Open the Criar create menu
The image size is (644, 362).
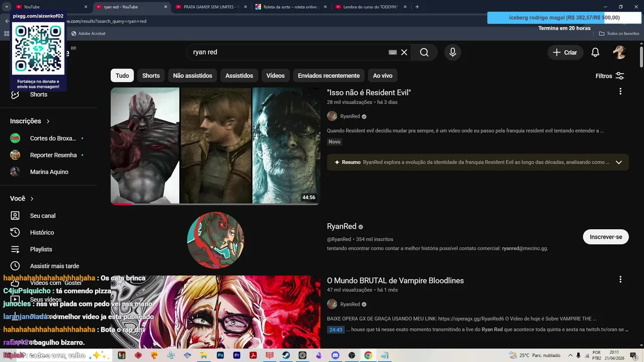pyautogui.click(x=565, y=52)
